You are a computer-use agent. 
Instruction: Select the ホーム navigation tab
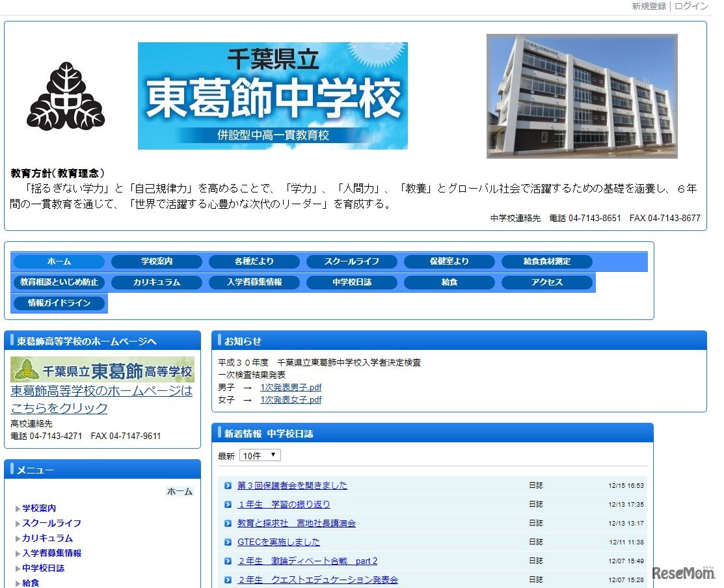tap(59, 261)
